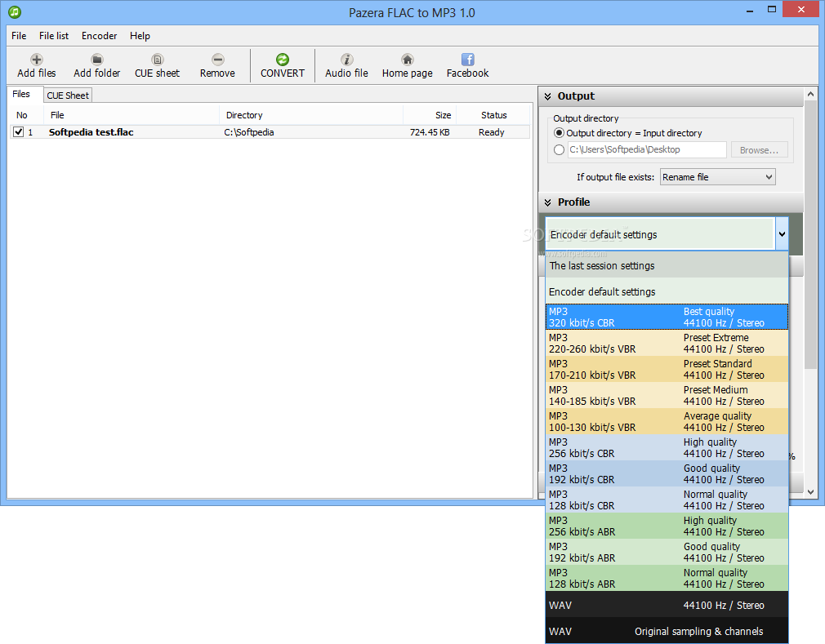Select Output directory = Input directory option
The image size is (825, 644).
pyautogui.click(x=560, y=133)
